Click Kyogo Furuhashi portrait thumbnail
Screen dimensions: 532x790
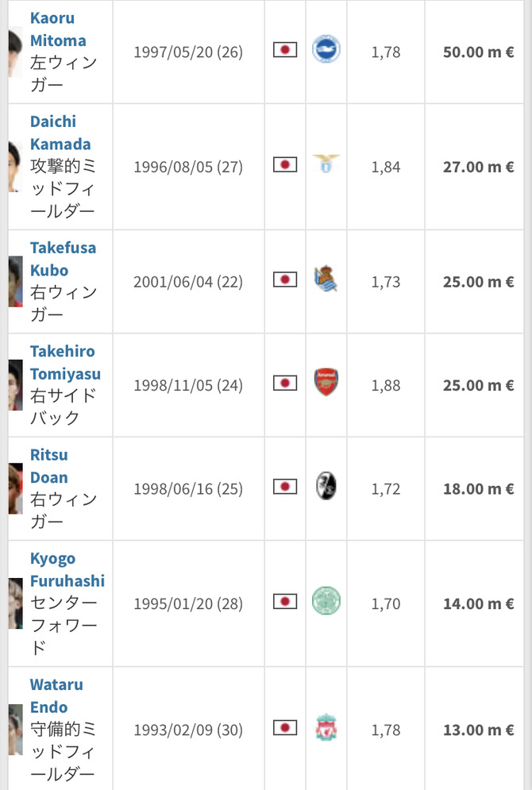click(x=15, y=603)
